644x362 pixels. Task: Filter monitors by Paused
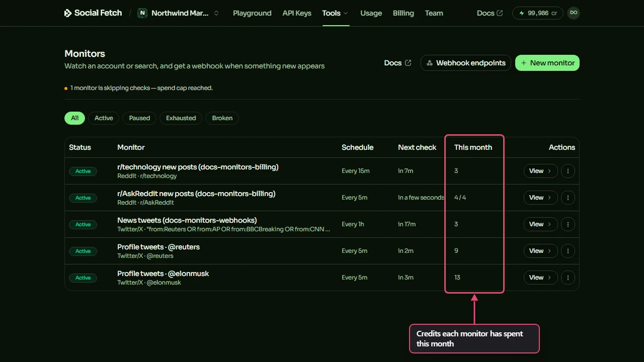139,118
